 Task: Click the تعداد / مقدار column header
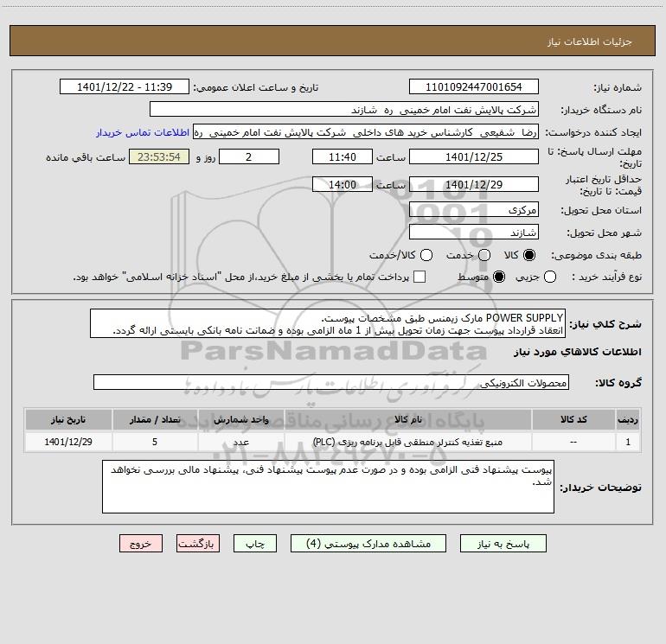coord(155,419)
